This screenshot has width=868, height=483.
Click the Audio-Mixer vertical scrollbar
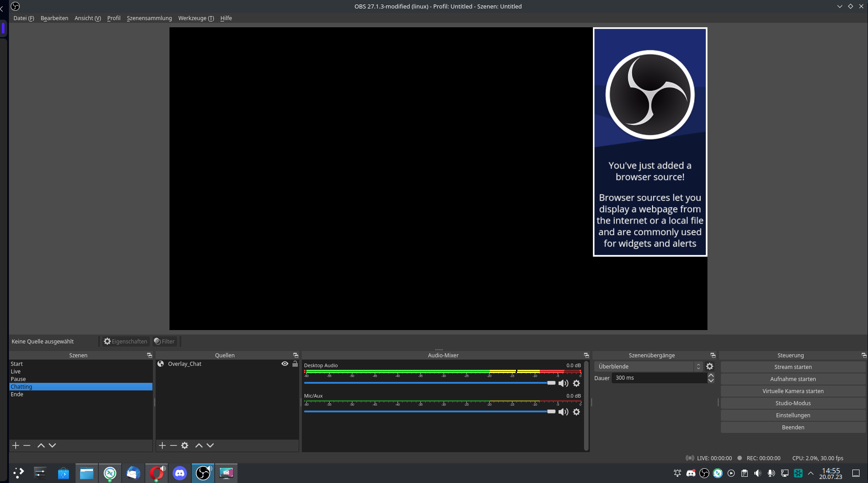click(586, 406)
